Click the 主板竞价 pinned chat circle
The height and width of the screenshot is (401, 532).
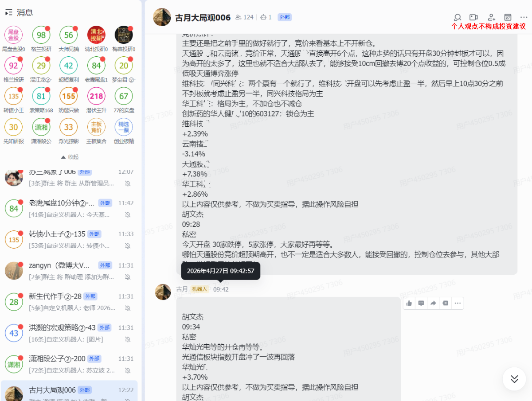coord(96,127)
